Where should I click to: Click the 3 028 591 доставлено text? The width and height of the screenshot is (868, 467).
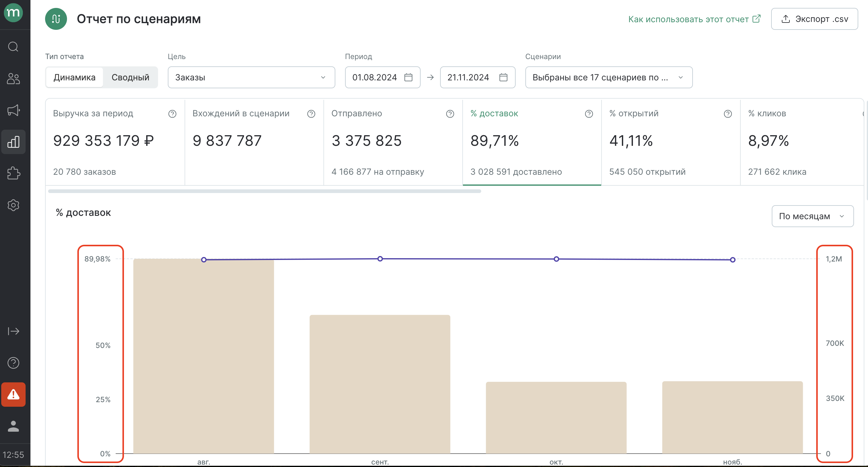click(516, 172)
